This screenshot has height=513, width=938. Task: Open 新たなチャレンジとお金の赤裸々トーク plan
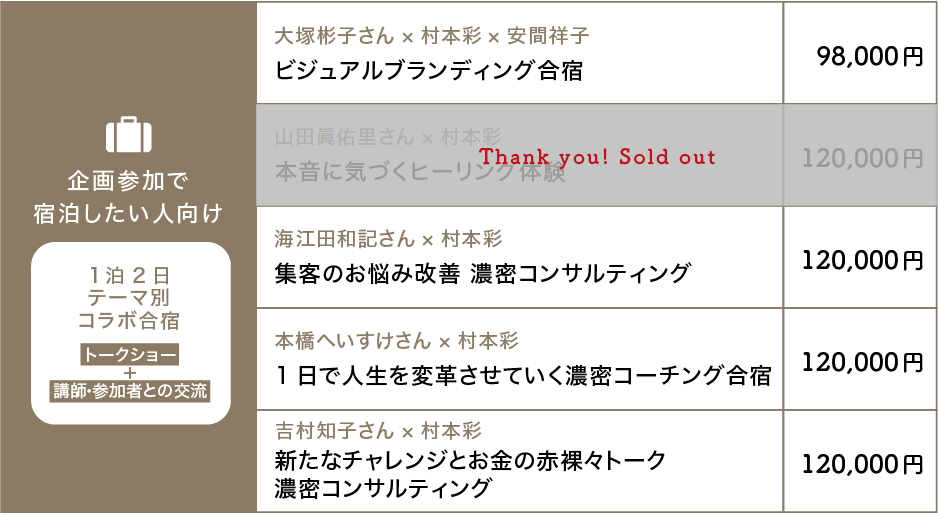[470, 461]
